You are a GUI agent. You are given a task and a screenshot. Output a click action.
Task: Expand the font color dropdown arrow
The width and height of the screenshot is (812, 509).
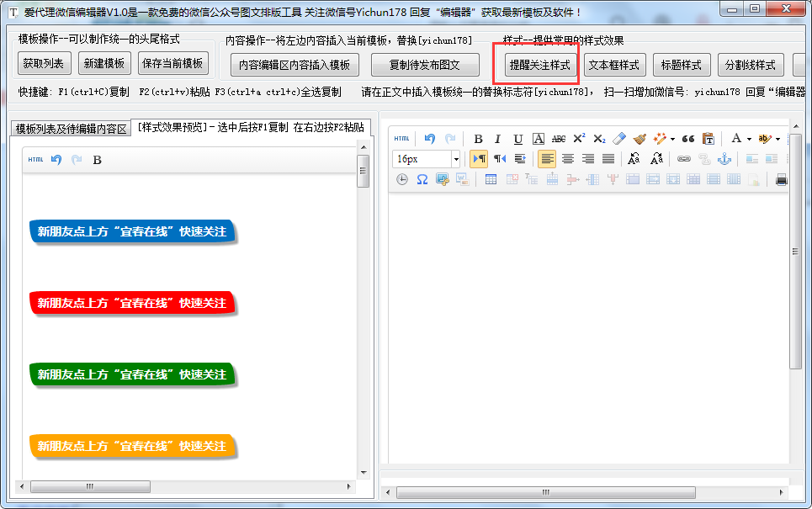pos(749,139)
